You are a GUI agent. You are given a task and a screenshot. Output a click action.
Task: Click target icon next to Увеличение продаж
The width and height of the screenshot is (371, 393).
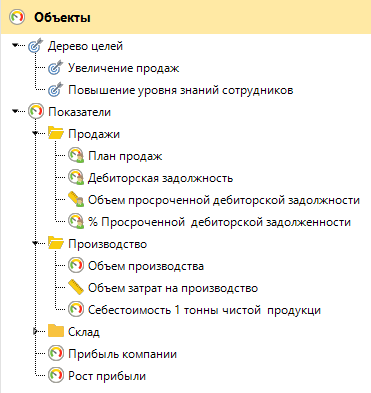point(56,68)
